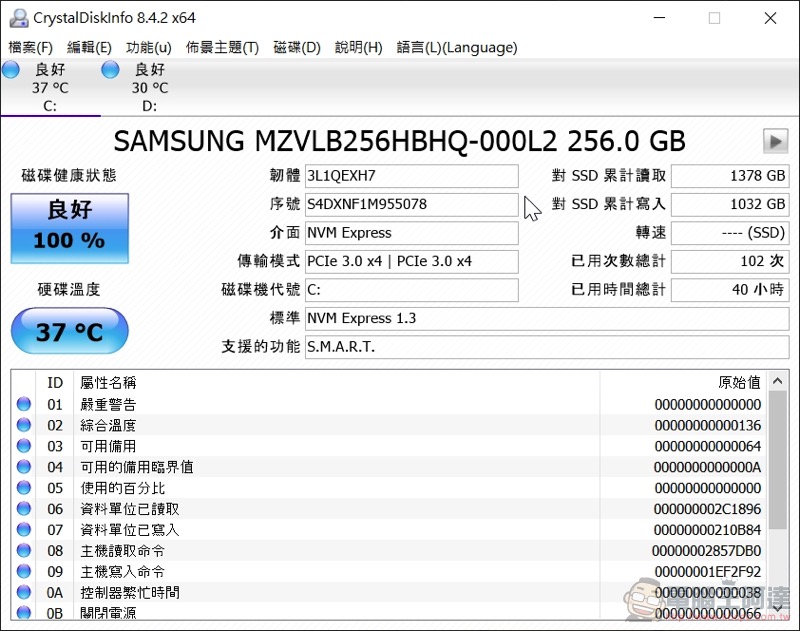
Task: Click the blue status dot for 主機寫入命令
Action: click(23, 571)
